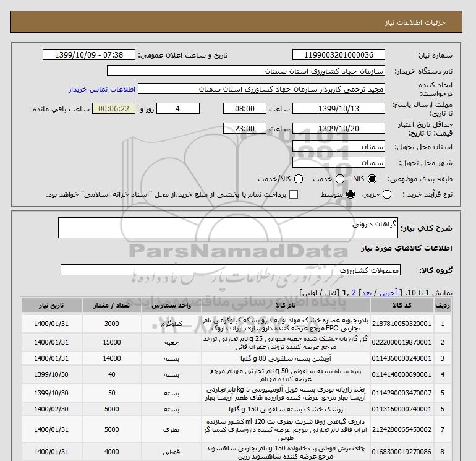Select the خدمت radio button
The height and width of the screenshot is (461, 476).
(340, 179)
